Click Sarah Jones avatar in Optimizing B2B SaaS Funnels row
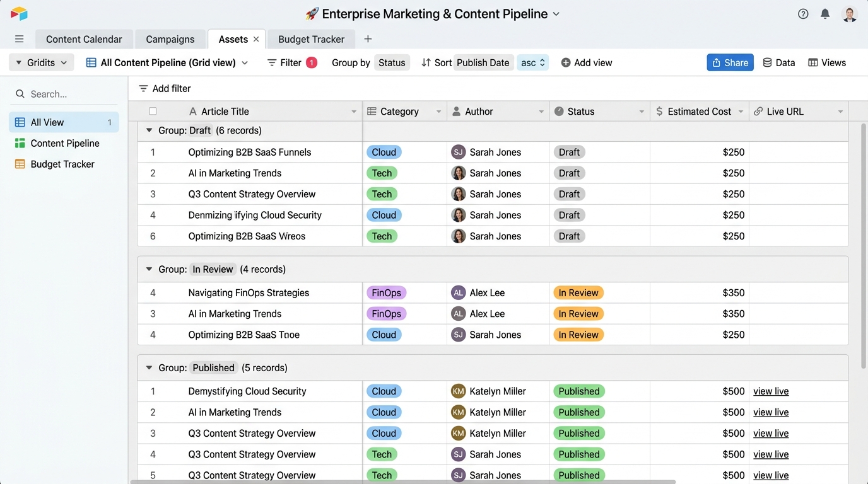This screenshot has width=868, height=484. tap(459, 152)
